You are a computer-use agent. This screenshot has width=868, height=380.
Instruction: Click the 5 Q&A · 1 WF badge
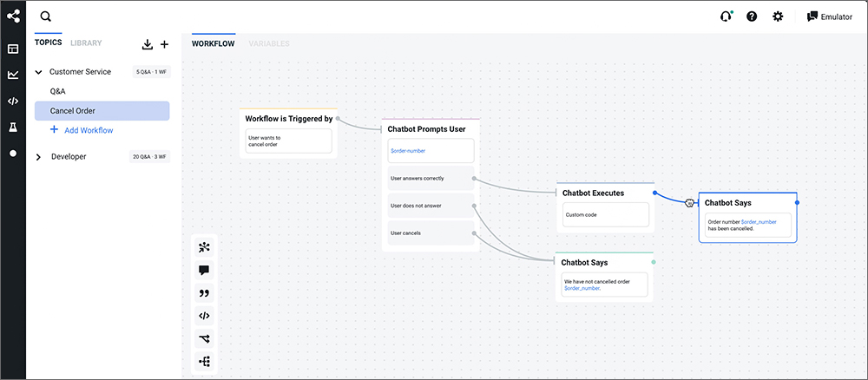click(x=151, y=72)
